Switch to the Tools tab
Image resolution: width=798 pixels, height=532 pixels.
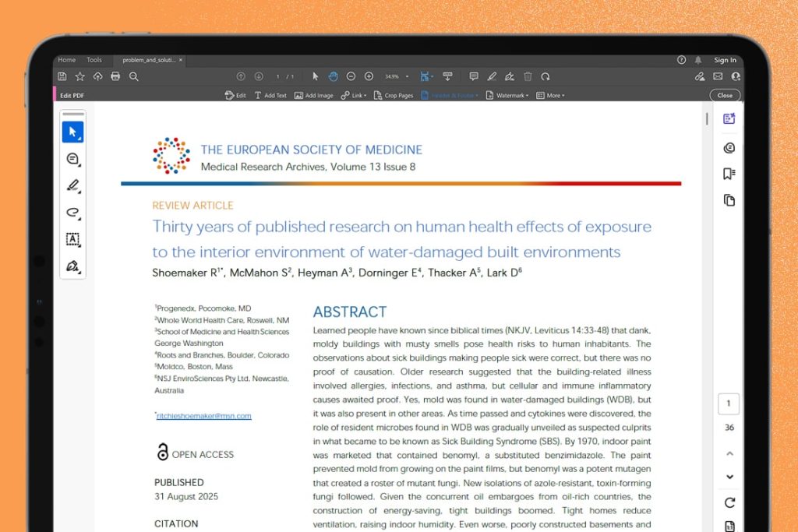94,59
